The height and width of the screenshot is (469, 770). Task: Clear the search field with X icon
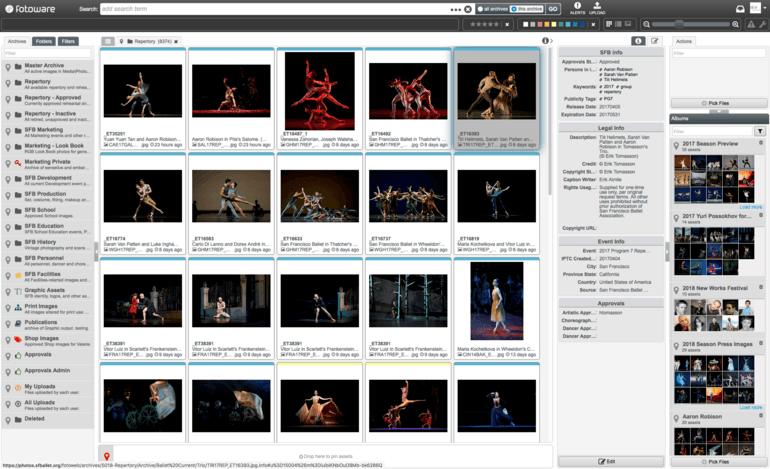467,9
